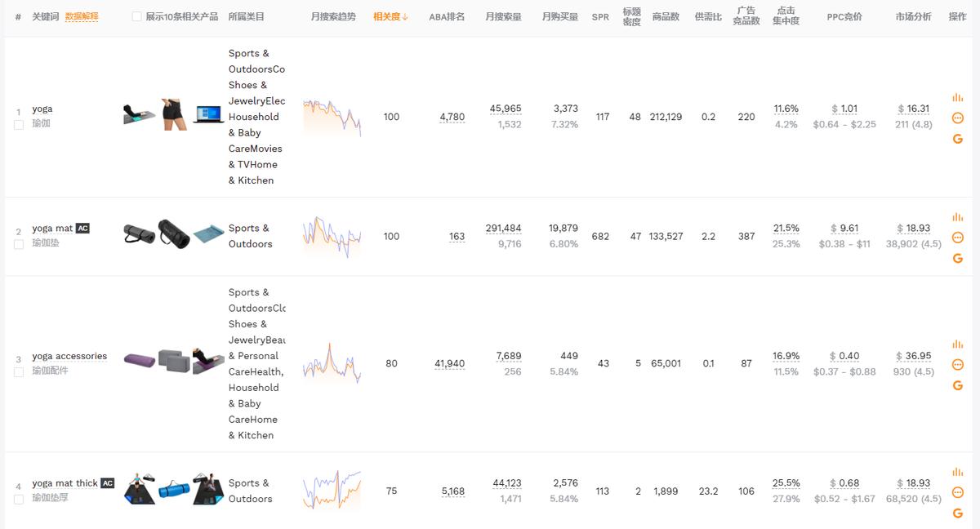Click the 月搜索量 column header

(503, 16)
